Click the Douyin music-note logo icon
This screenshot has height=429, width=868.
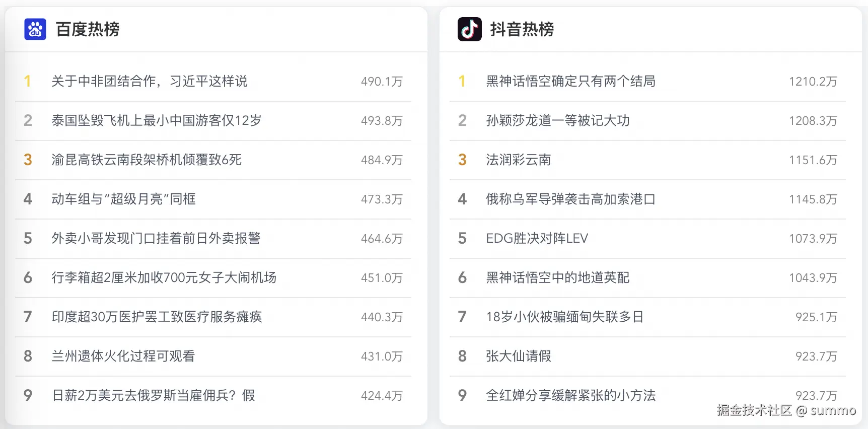(469, 29)
